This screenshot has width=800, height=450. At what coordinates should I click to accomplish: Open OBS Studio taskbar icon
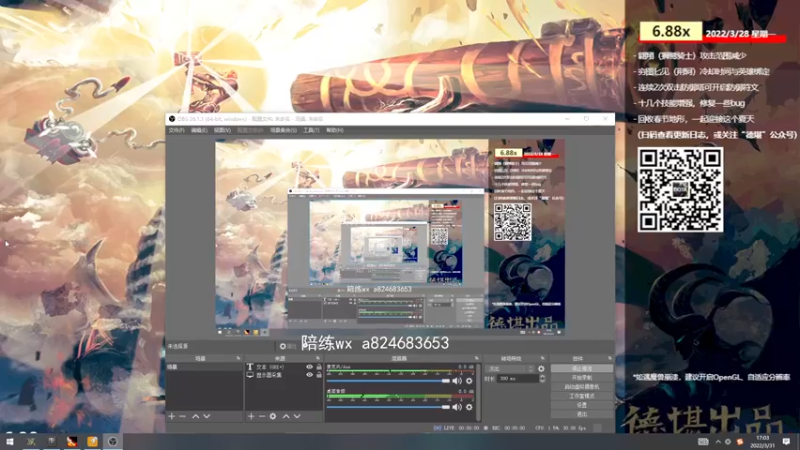tap(113, 441)
